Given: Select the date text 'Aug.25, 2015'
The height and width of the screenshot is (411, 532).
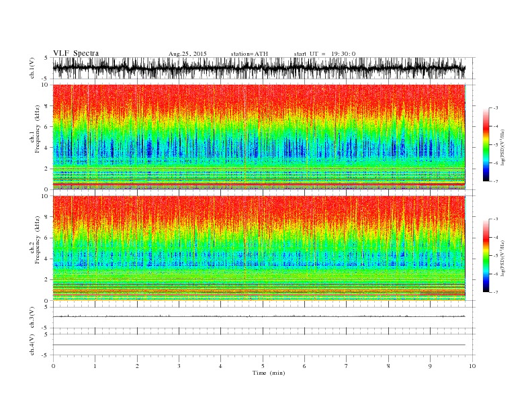Looking at the screenshot, I should (x=187, y=54).
